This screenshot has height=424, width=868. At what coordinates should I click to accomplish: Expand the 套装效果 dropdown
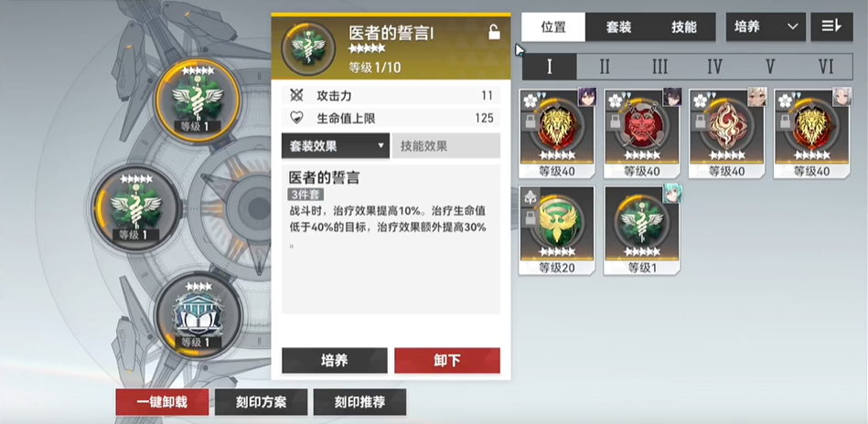point(336,146)
